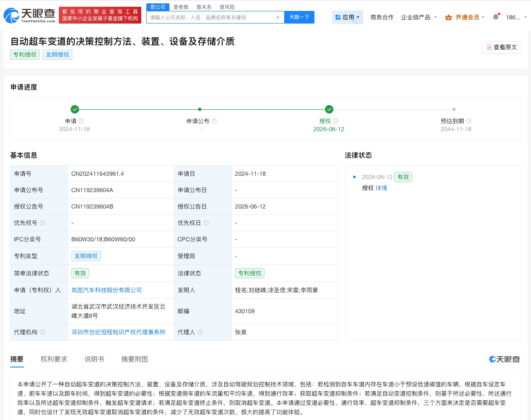The image size is (531, 420).
Task: Open the 详情 link under 法律状态
Action: [x=381, y=188]
